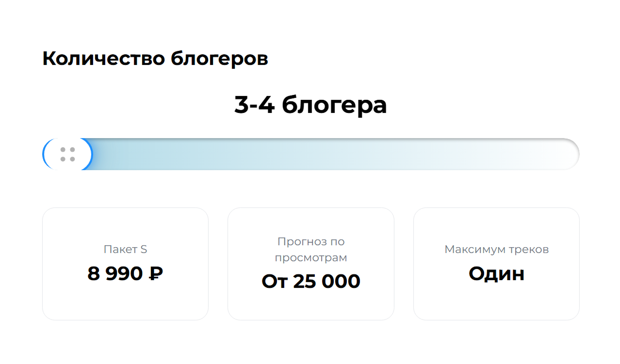Click the "Максимум треков" label text

pyautogui.click(x=496, y=250)
